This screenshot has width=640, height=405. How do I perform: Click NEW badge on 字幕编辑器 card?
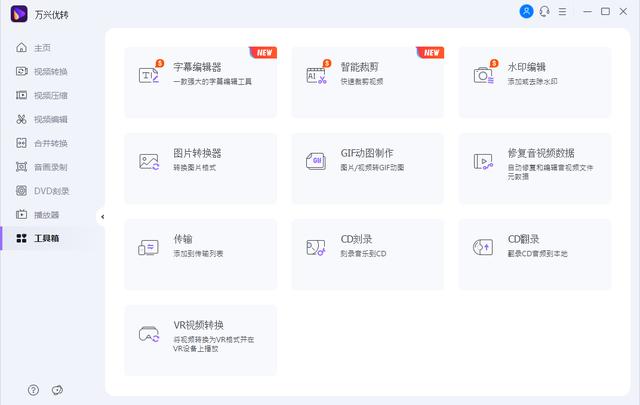click(x=264, y=53)
